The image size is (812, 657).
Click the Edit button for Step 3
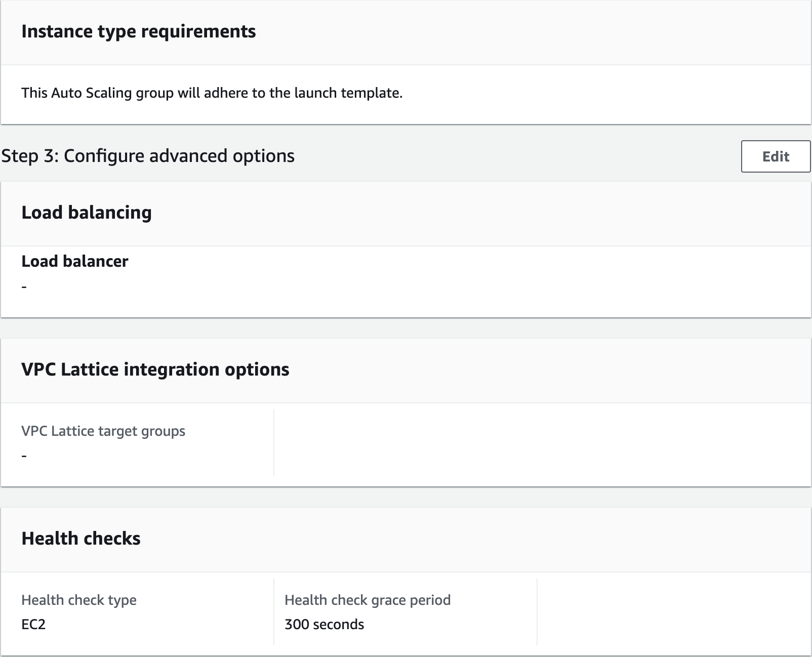775,156
